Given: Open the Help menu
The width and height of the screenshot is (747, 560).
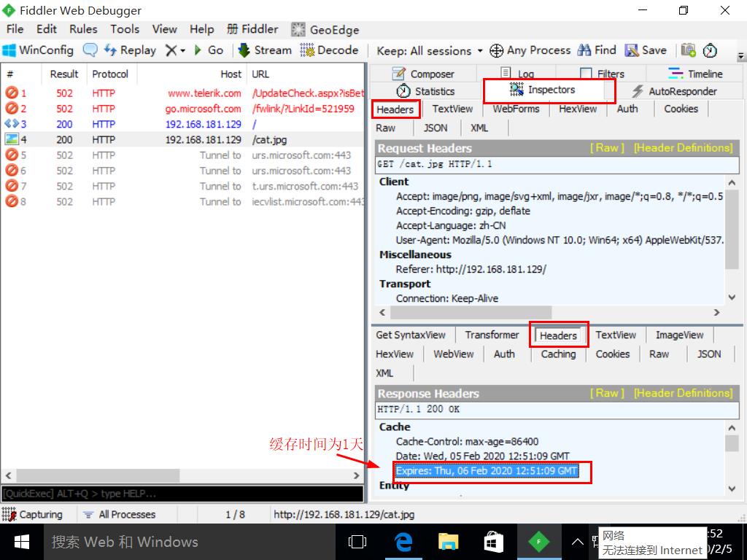Looking at the screenshot, I should click(201, 29).
